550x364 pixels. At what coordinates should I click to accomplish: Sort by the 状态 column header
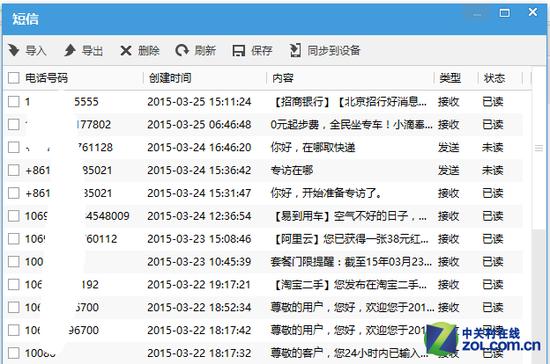coord(494,78)
